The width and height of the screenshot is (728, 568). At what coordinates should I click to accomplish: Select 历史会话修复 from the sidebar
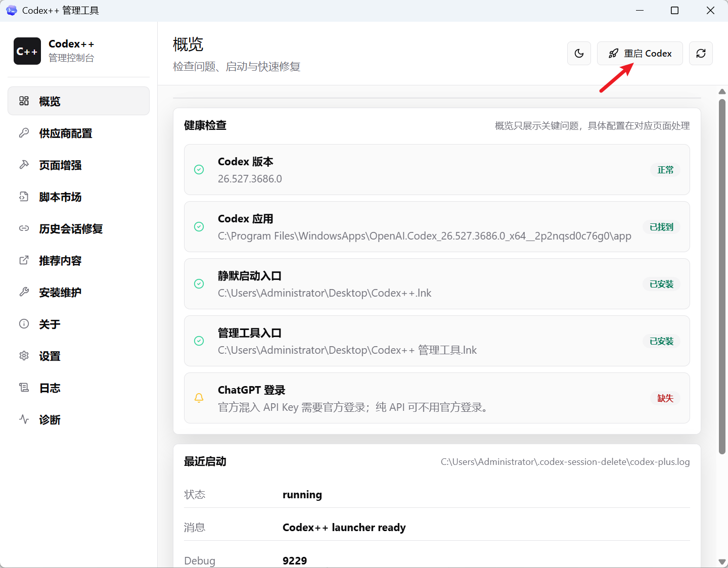pos(78,228)
